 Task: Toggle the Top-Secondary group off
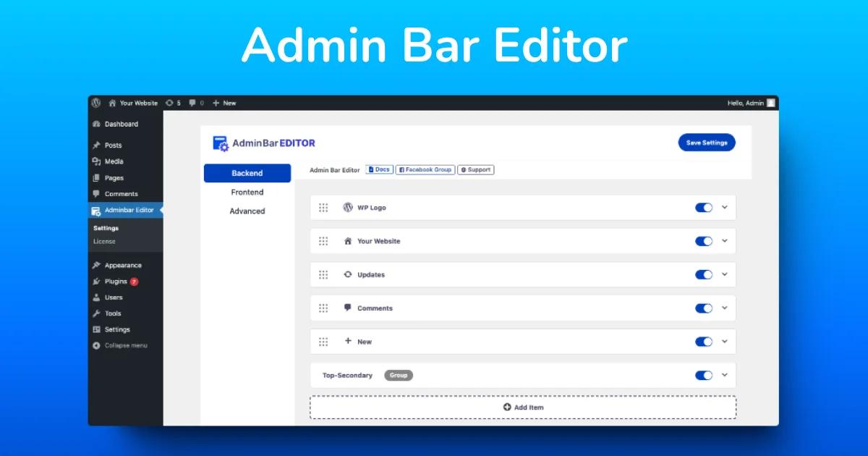click(x=704, y=375)
